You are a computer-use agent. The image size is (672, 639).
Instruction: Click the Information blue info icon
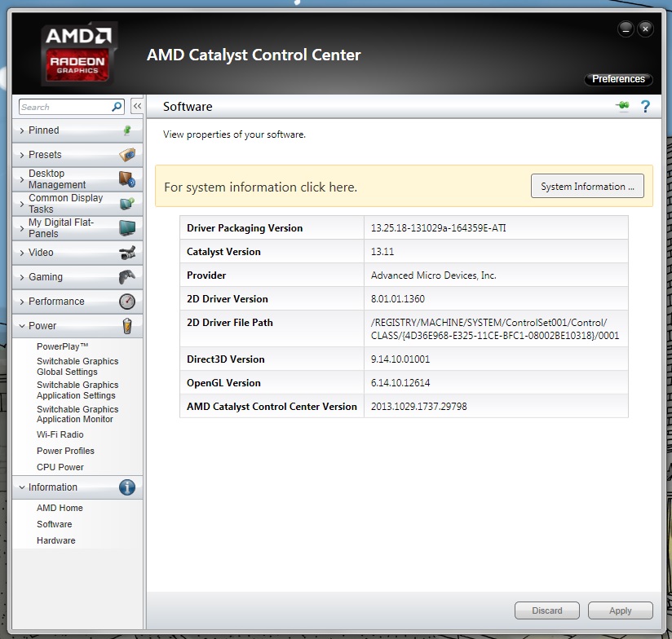tap(127, 487)
